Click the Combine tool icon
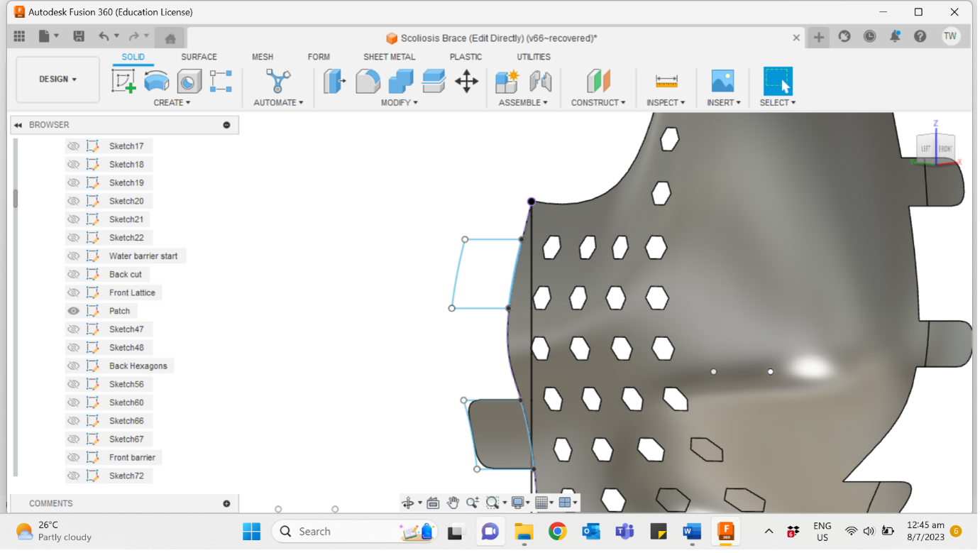This screenshot has width=980, height=553. pos(401,82)
